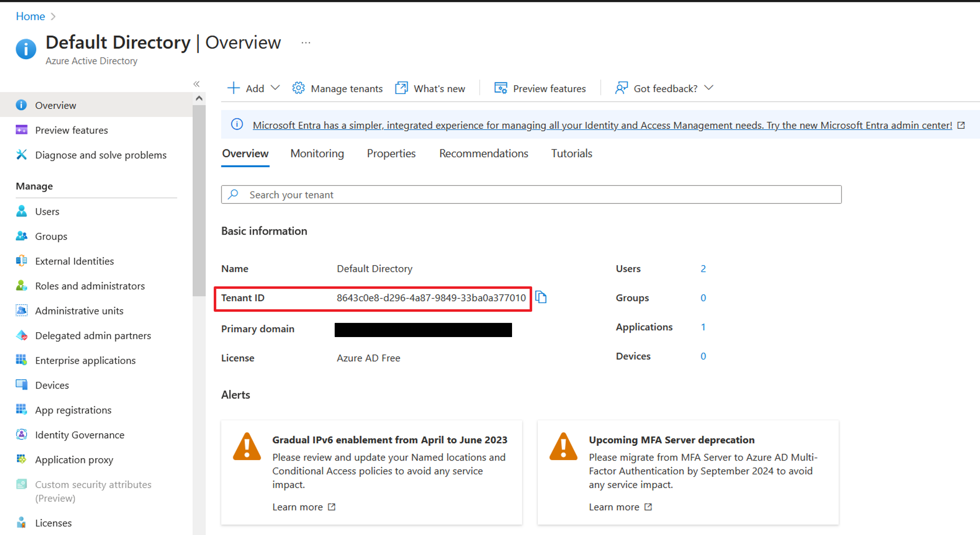Click the Devices sidebar icon
Screen dimensions: 980x535
(22, 385)
